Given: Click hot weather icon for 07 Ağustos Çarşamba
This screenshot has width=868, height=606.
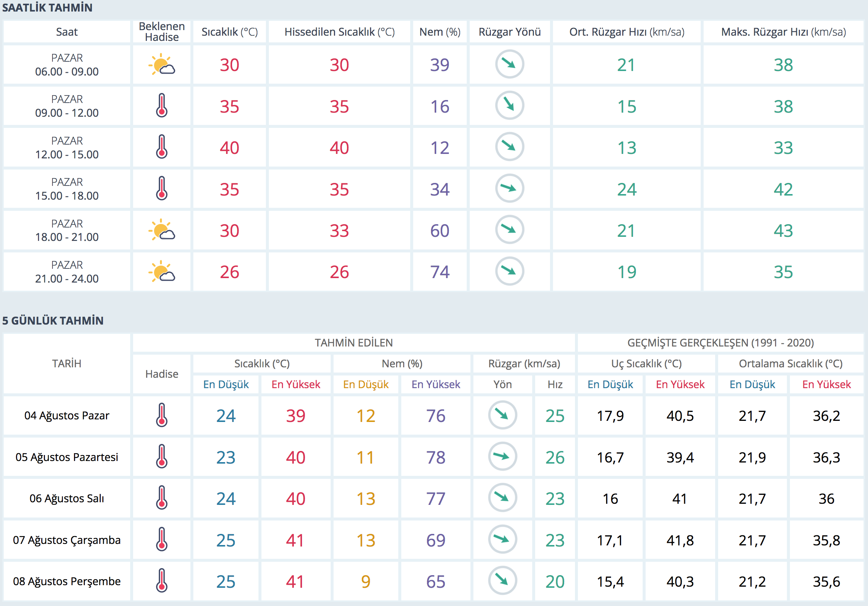Looking at the screenshot, I should 161,539.
